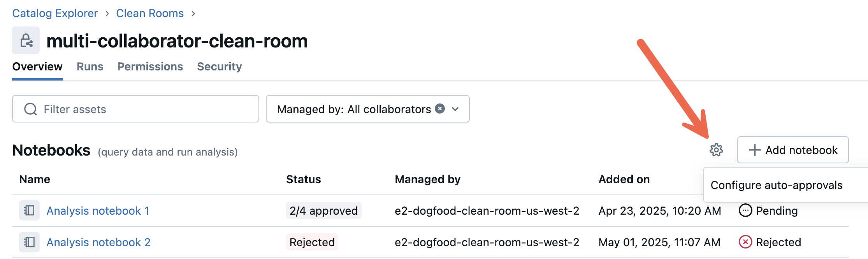The image size is (868, 259).
Task: Clear the Managed by filter selection
Action: [440, 108]
